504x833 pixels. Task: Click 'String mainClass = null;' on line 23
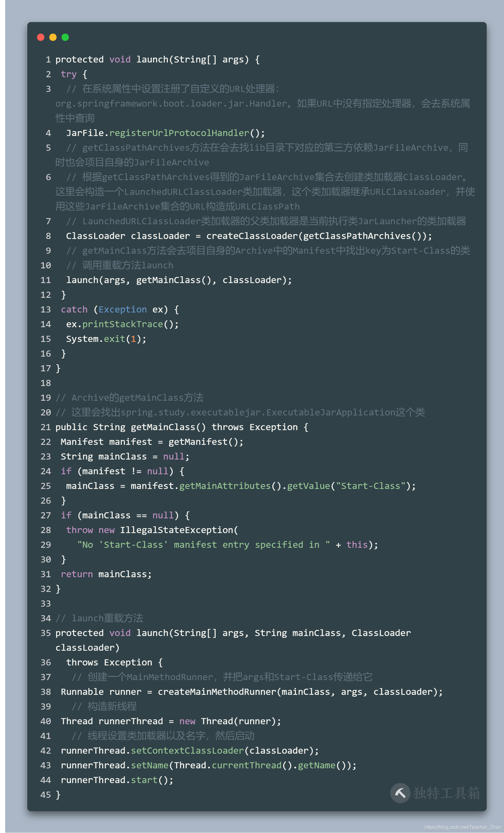coord(125,456)
